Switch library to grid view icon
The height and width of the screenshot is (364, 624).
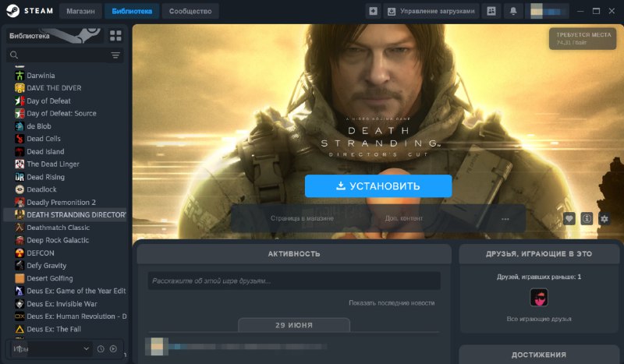click(115, 36)
